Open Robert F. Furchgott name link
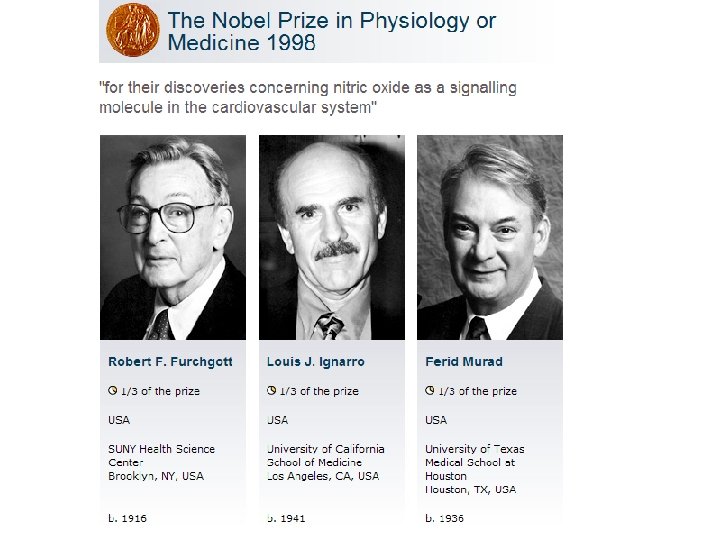This screenshot has height=540, width=720. [x=170, y=362]
